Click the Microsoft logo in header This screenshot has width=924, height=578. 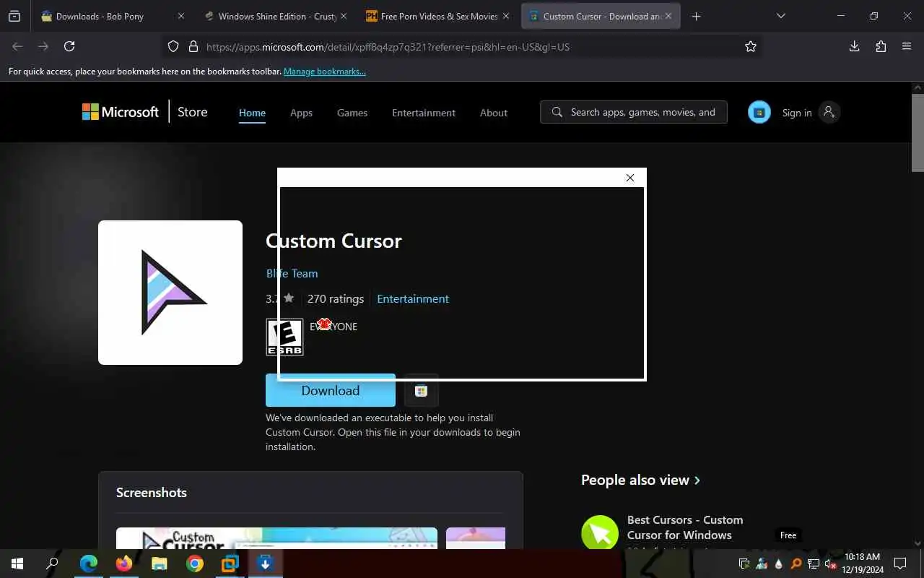point(121,112)
